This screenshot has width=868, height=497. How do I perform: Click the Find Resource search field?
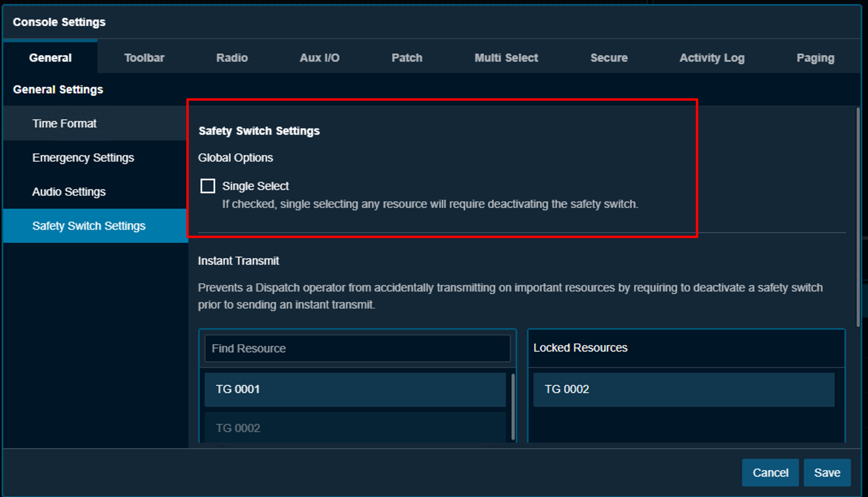tap(357, 348)
